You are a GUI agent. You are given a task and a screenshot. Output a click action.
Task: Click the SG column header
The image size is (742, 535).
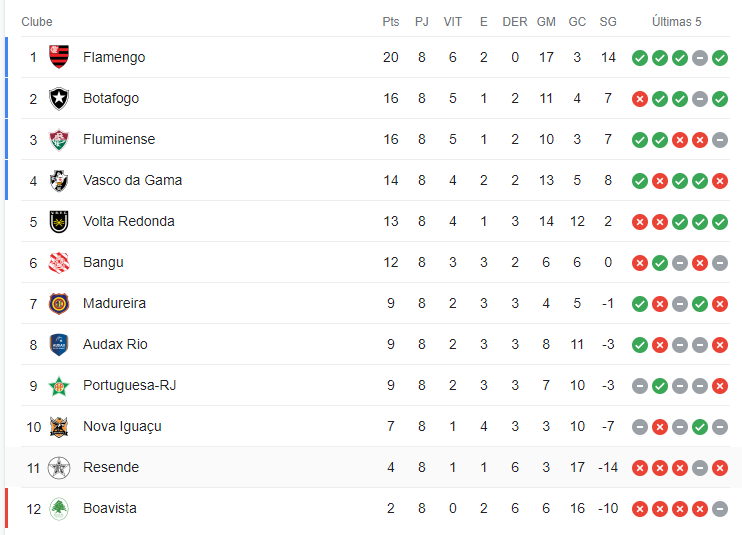tap(608, 22)
